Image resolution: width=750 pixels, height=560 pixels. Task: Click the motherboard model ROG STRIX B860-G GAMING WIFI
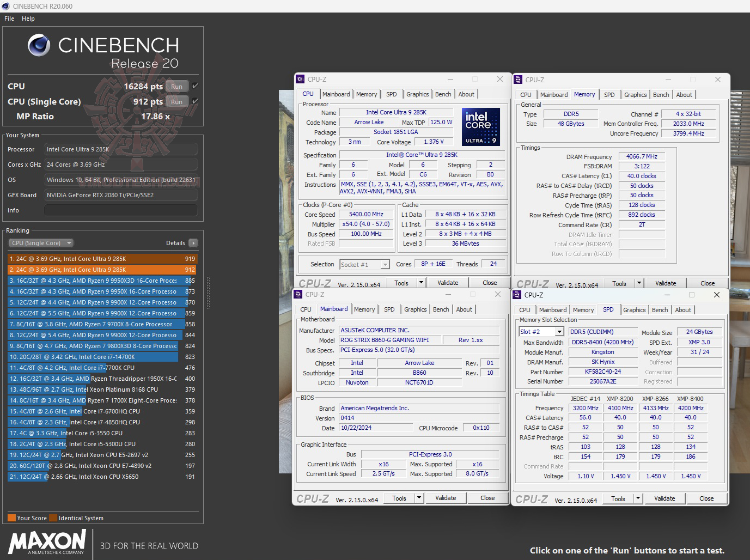(389, 340)
